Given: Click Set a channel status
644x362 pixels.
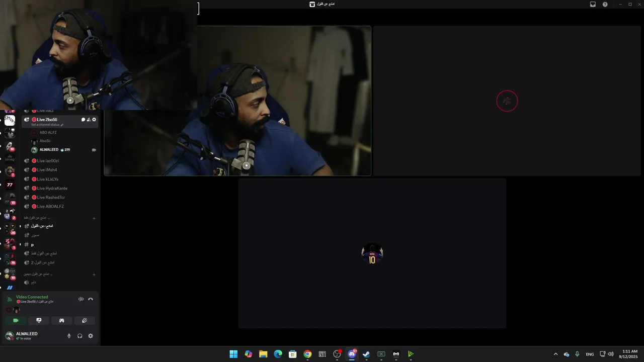Looking at the screenshot, I should click(47, 125).
